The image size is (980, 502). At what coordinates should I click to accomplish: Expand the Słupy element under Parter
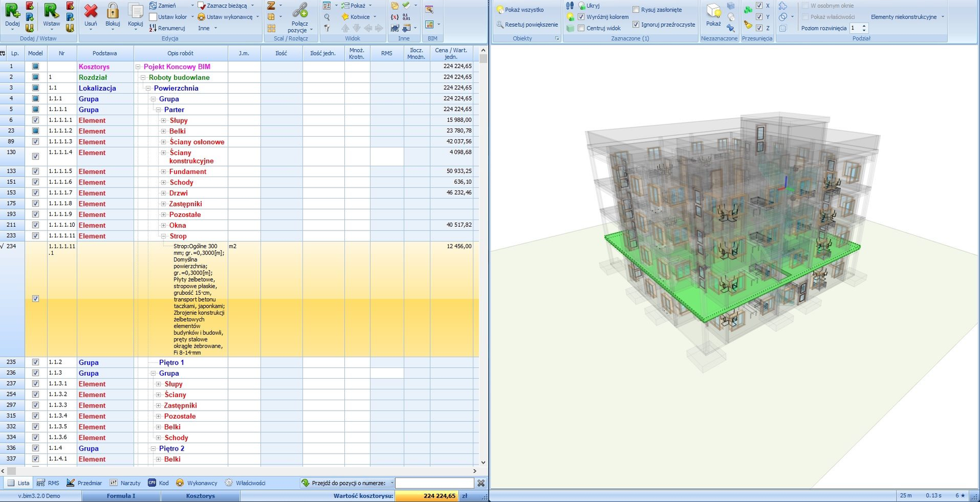(x=164, y=121)
